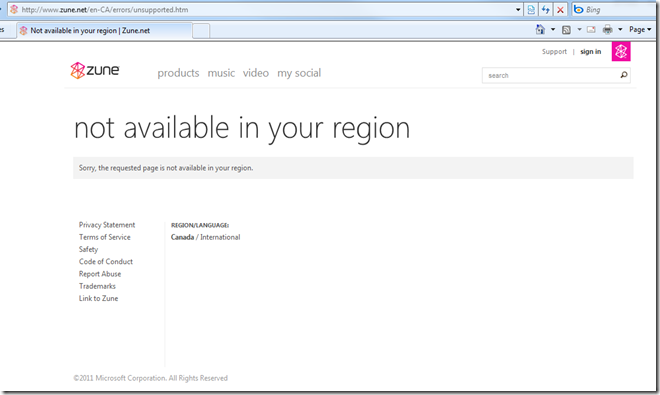This screenshot has height=395, width=660.
Task: Open a new blank tab
Action: [x=201, y=31]
